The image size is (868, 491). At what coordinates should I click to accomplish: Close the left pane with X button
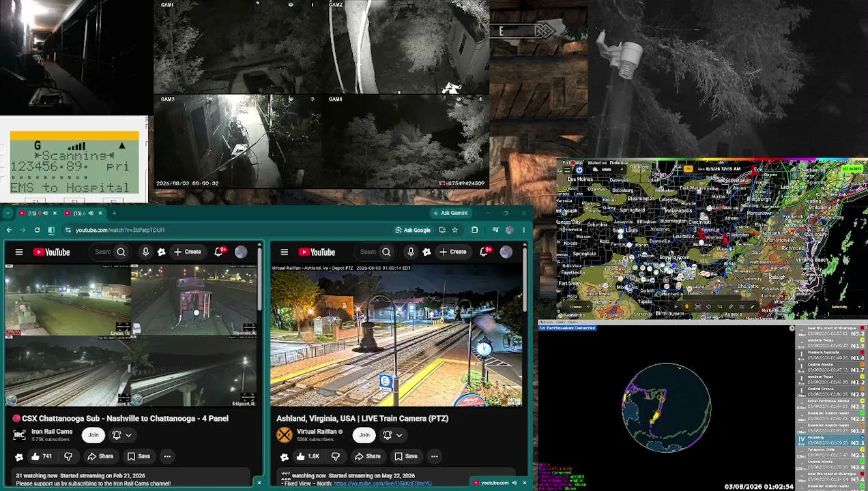point(259,483)
